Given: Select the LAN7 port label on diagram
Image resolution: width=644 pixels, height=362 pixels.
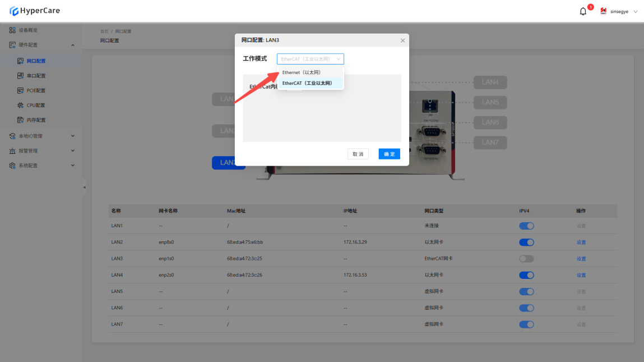Looking at the screenshot, I should 490,143.
